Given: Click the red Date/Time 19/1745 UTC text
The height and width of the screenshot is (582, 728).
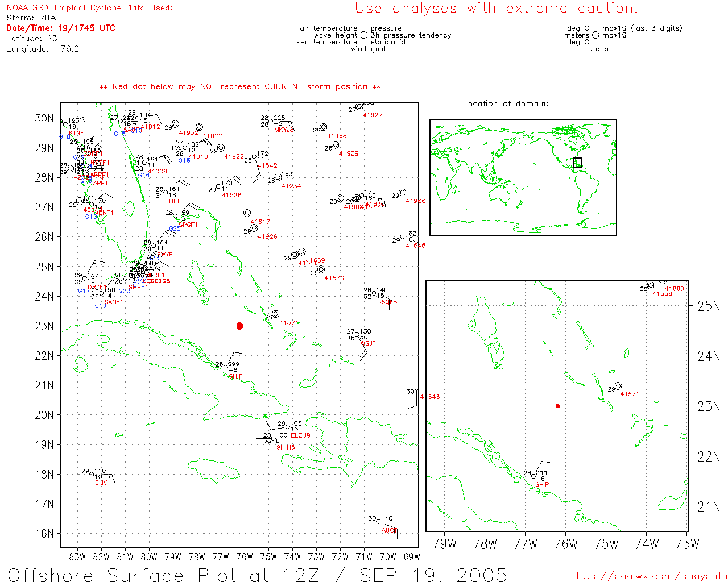Looking at the screenshot, I should coord(61,28).
